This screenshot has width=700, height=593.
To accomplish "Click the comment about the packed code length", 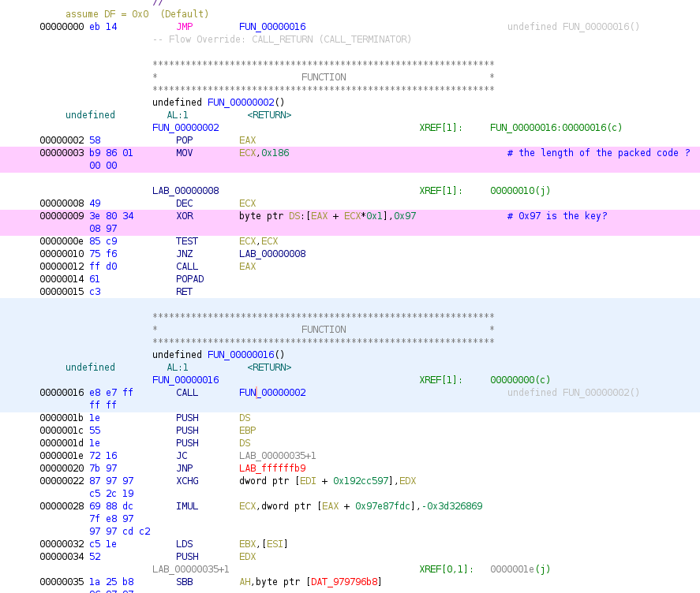I will click(x=598, y=153).
